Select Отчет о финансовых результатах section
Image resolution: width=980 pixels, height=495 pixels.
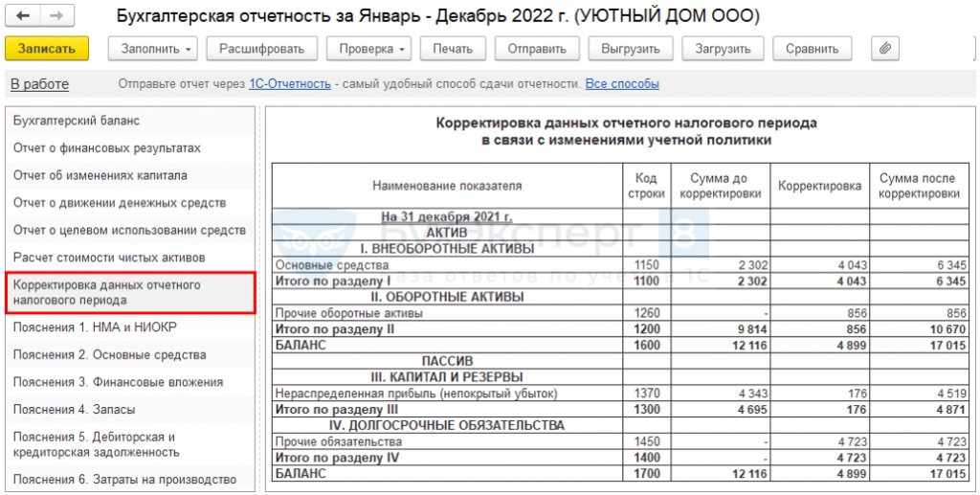(x=130, y=148)
